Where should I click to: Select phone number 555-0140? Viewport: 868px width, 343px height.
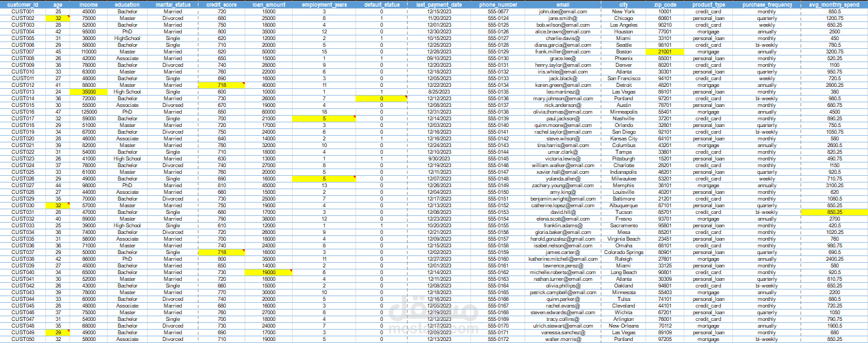pos(498,125)
